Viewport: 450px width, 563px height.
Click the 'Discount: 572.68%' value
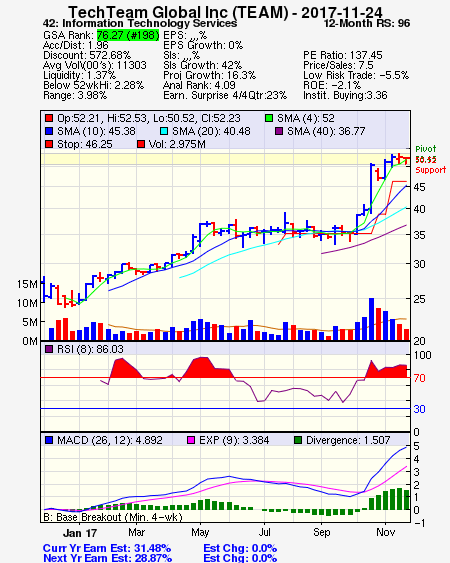point(87,55)
